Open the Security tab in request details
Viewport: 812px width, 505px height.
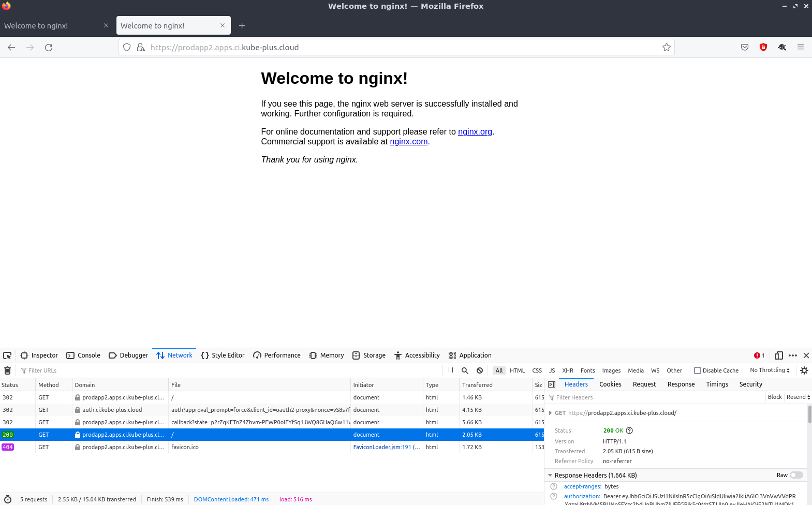(x=750, y=384)
